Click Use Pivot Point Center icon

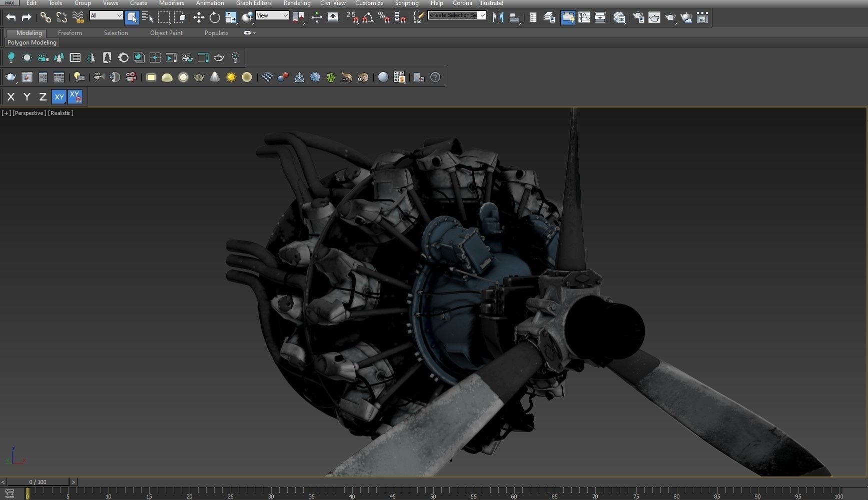pos(298,17)
